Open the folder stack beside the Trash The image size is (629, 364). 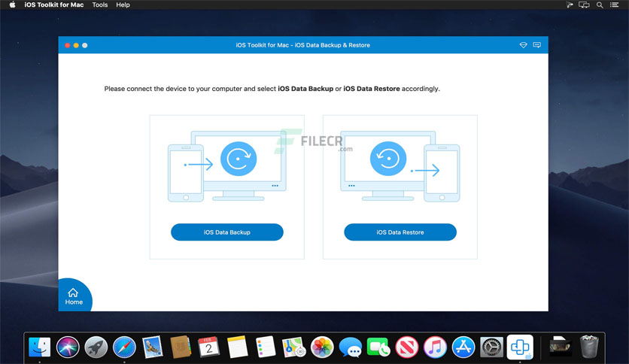[x=561, y=347]
